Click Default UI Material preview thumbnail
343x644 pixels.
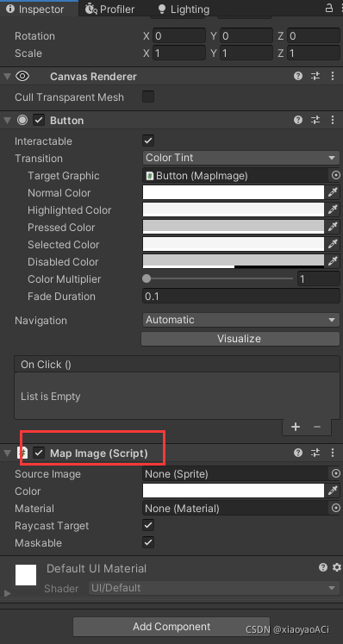[26, 574]
